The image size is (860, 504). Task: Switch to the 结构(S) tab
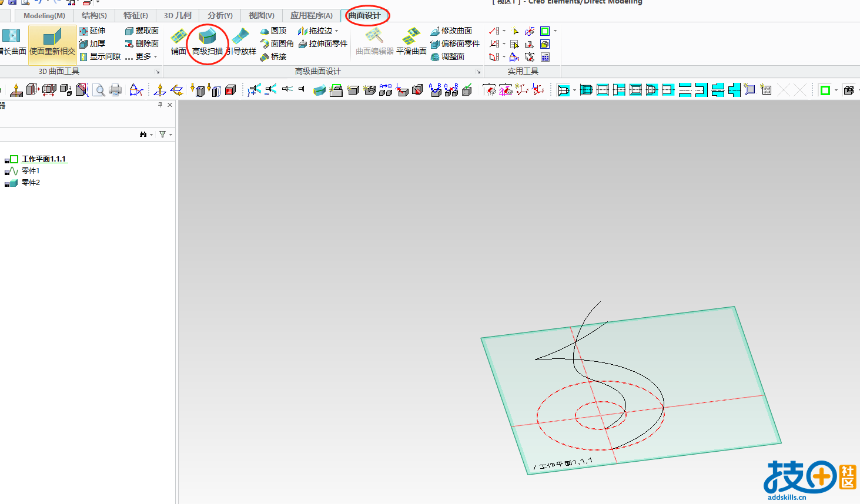click(94, 15)
